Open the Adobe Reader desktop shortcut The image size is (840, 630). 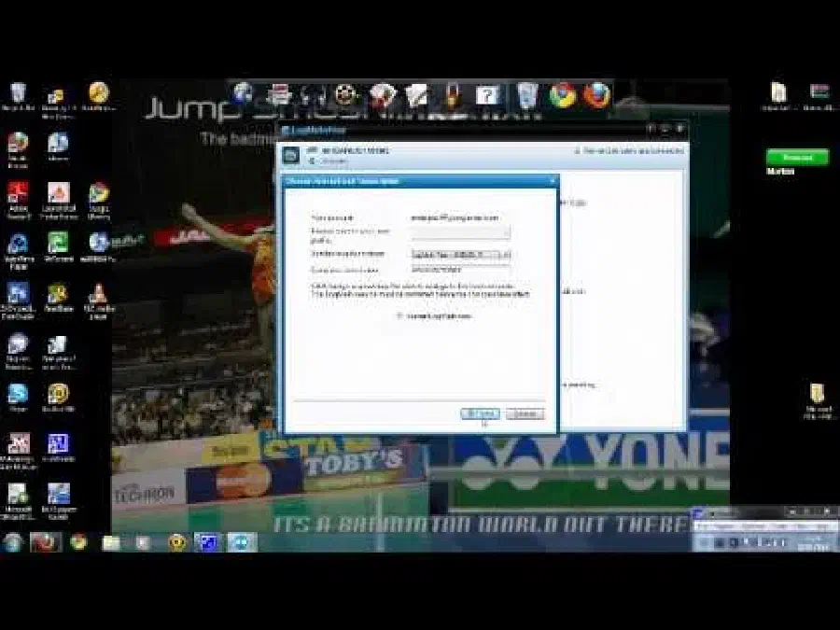[18, 193]
